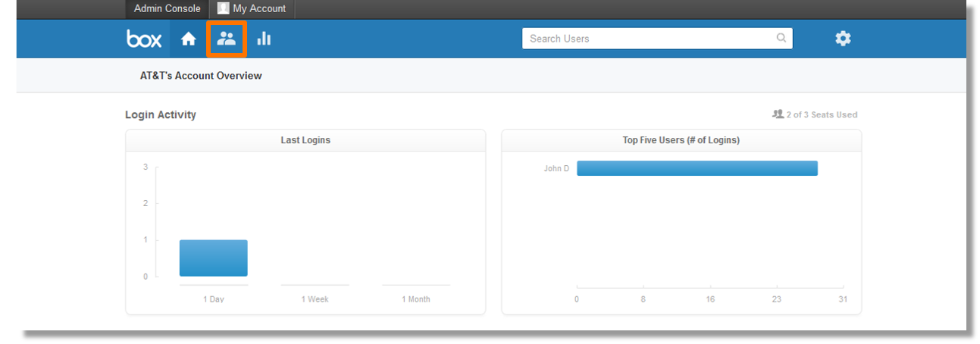Click the 23 value on logins axis
Screen dimensions: 980x344
pos(777,299)
